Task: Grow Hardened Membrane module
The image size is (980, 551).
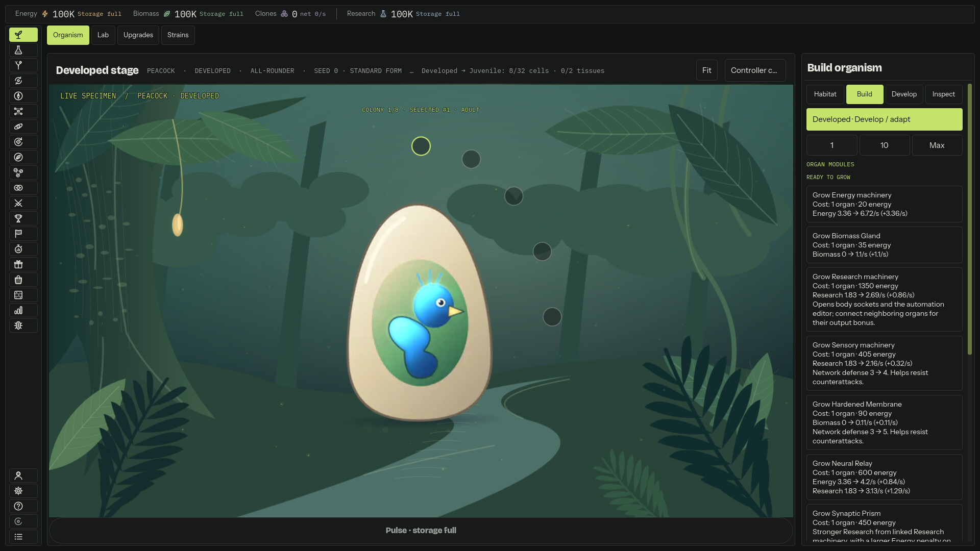Action: (x=884, y=422)
